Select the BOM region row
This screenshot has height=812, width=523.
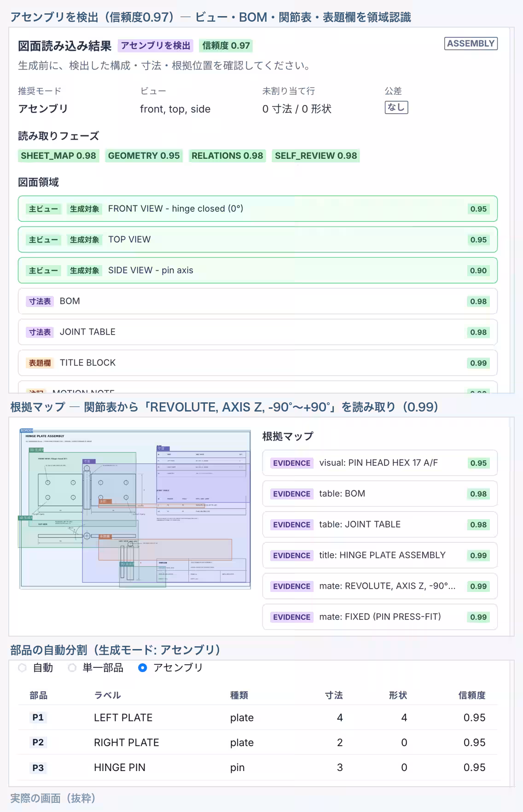coord(258,302)
